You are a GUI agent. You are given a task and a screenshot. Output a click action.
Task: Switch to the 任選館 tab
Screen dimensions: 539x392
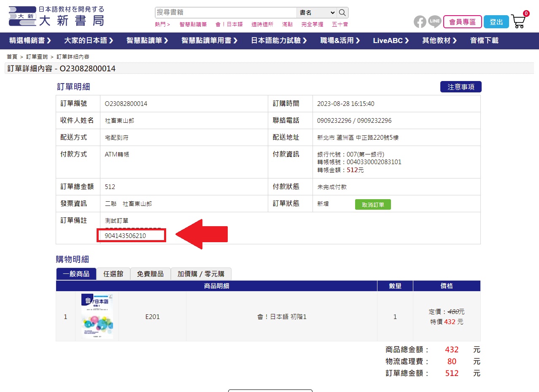coord(113,274)
